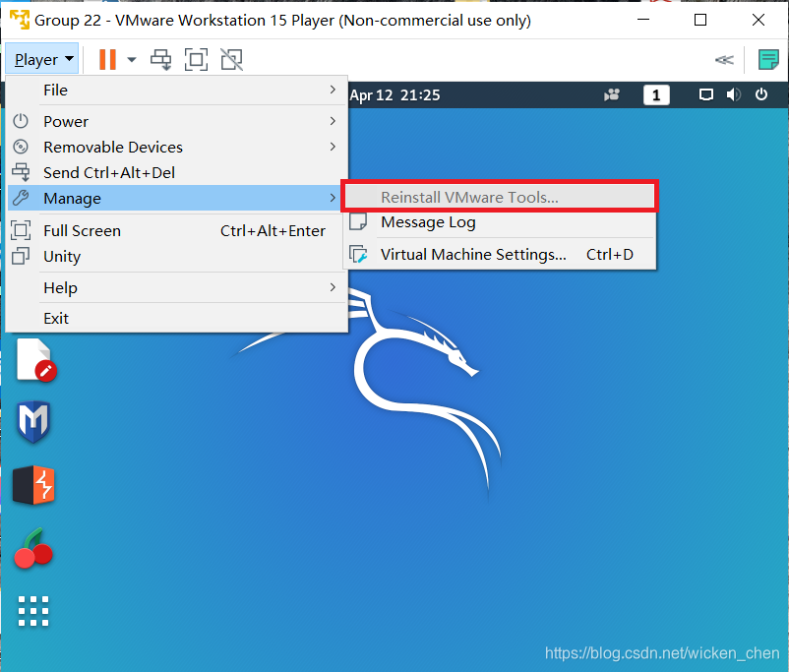The width and height of the screenshot is (789, 672).
Task: Click Reinstall VMware Tools option
Action: tap(499, 197)
